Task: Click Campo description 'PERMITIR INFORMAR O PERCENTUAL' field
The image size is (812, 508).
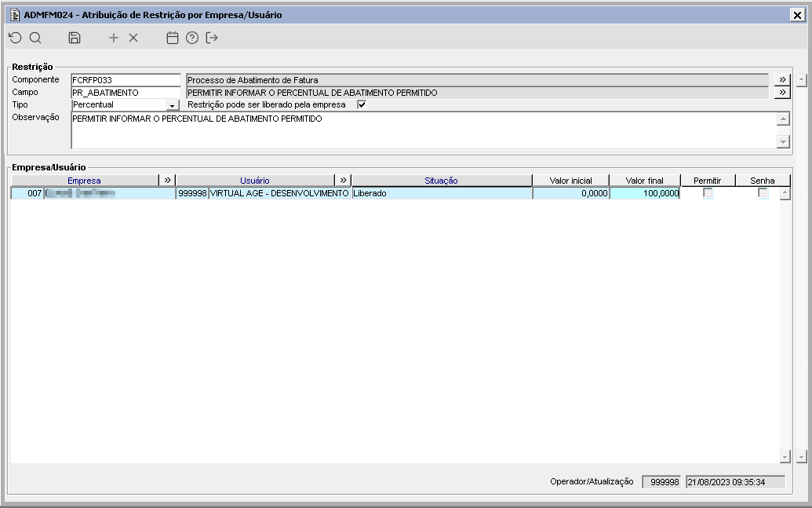Action: click(477, 93)
